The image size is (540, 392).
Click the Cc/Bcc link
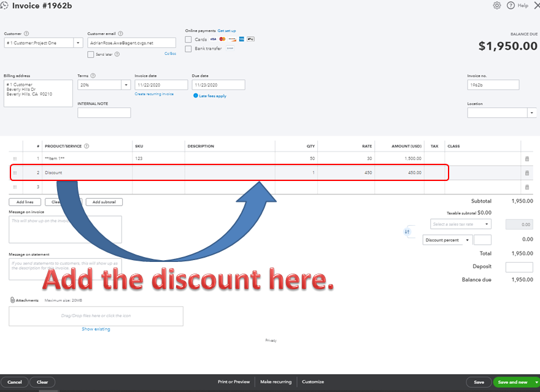click(170, 54)
